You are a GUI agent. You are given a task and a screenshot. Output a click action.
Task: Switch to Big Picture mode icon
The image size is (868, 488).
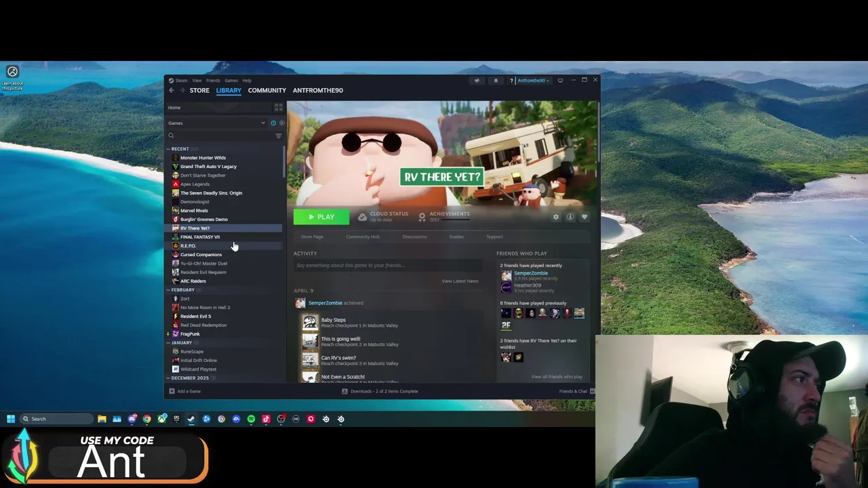click(x=560, y=80)
